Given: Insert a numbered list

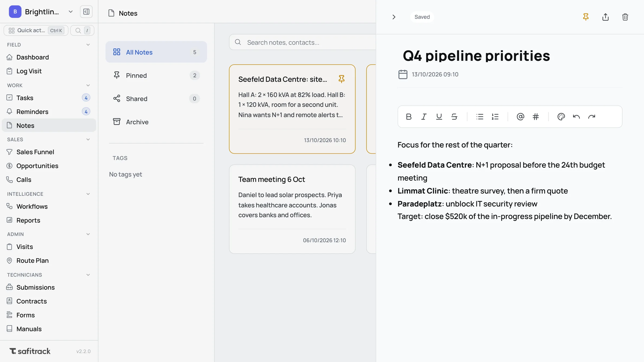Looking at the screenshot, I should pos(495,117).
